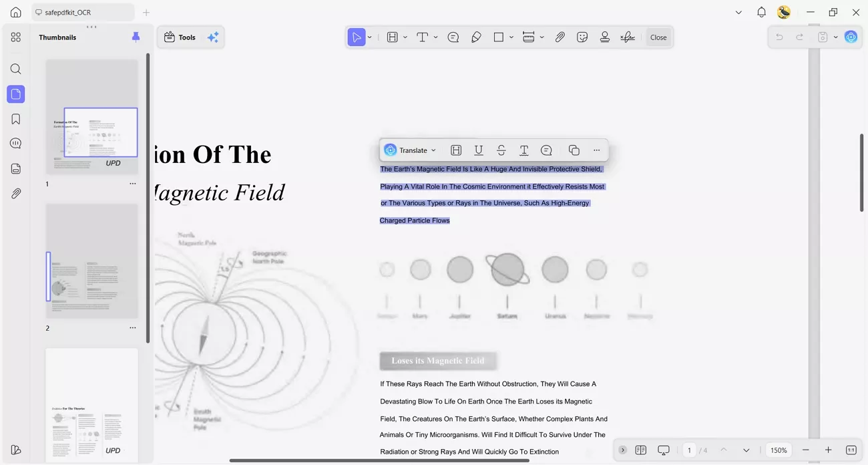Open the Comment tool
Screen dimensions: 868x465
[x=453, y=37]
